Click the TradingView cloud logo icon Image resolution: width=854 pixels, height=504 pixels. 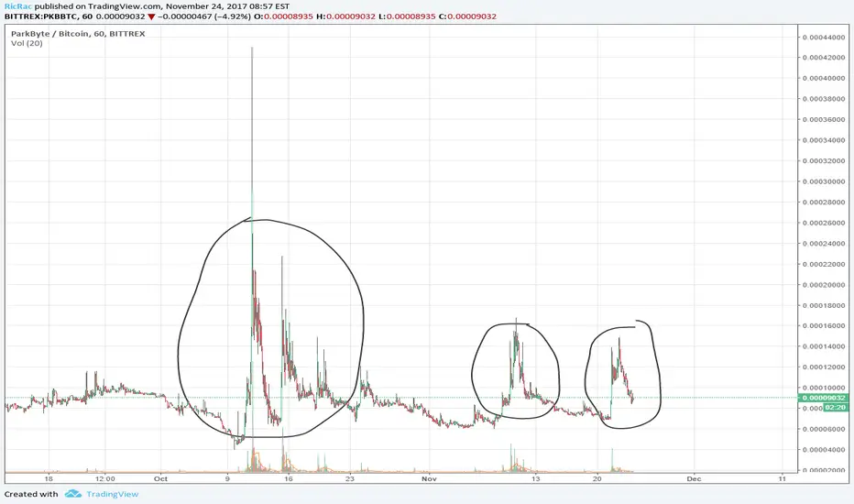coord(73,494)
